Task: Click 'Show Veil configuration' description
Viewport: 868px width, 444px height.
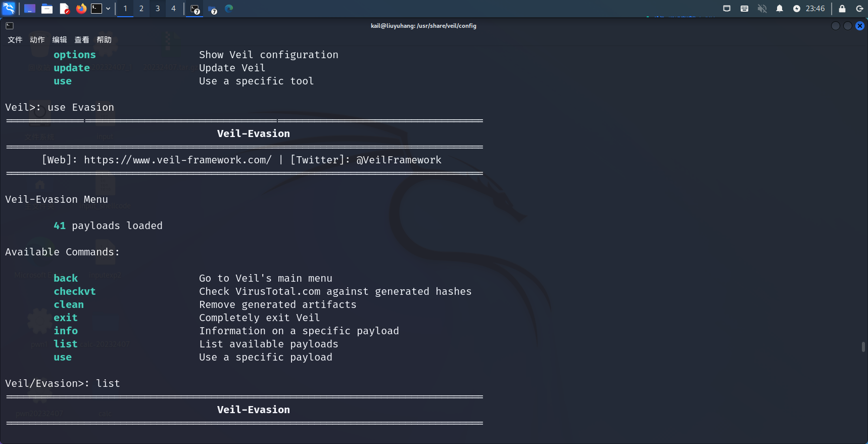Action: 269,55
